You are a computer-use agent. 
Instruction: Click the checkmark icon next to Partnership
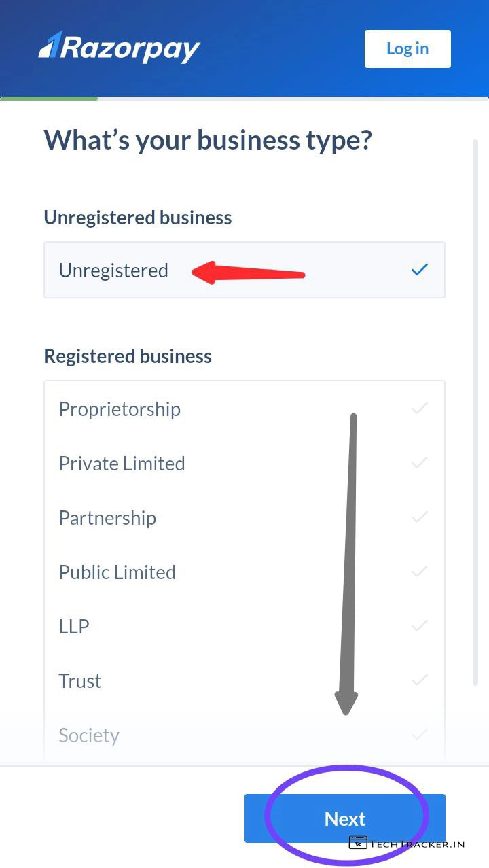tap(420, 517)
